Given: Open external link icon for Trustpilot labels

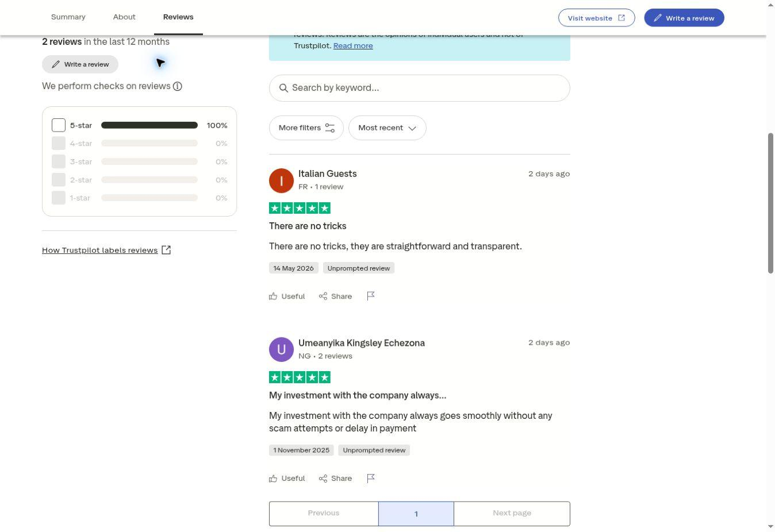Looking at the screenshot, I should (x=166, y=250).
